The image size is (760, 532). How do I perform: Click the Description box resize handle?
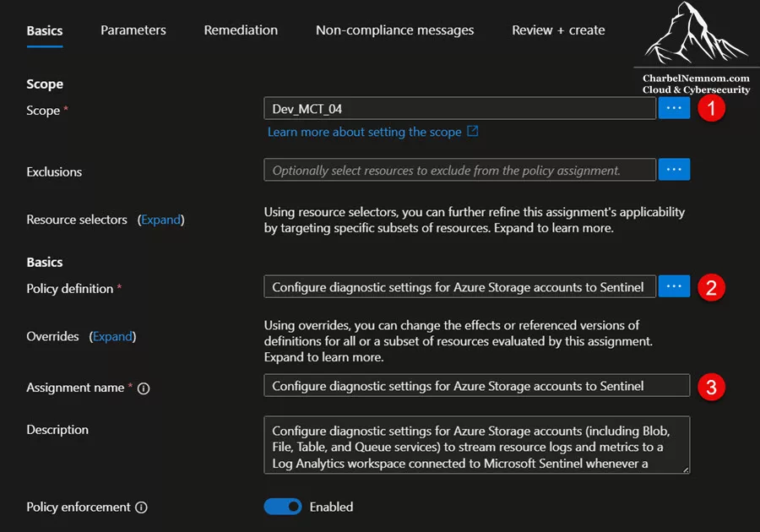click(x=686, y=470)
